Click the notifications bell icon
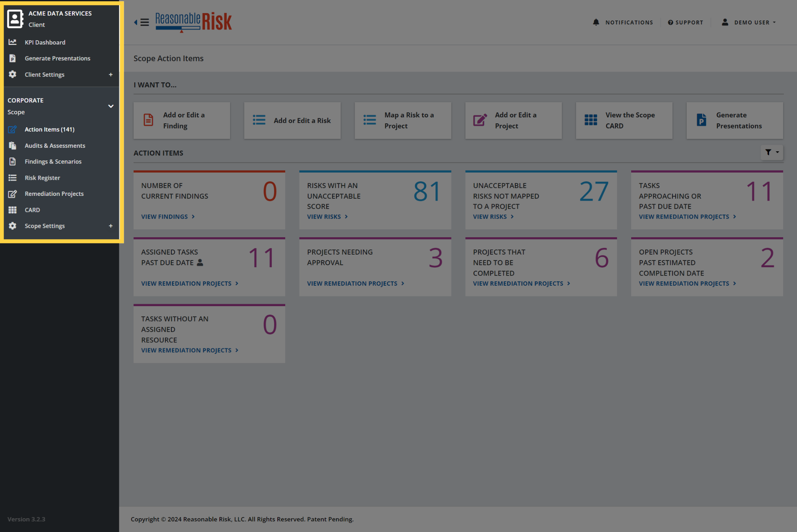 (596, 22)
